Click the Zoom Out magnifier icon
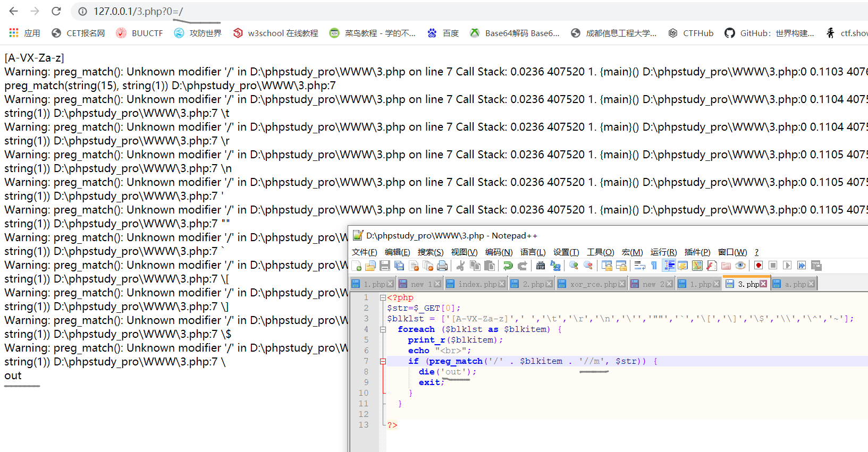This screenshot has width=868, height=452. [588, 266]
